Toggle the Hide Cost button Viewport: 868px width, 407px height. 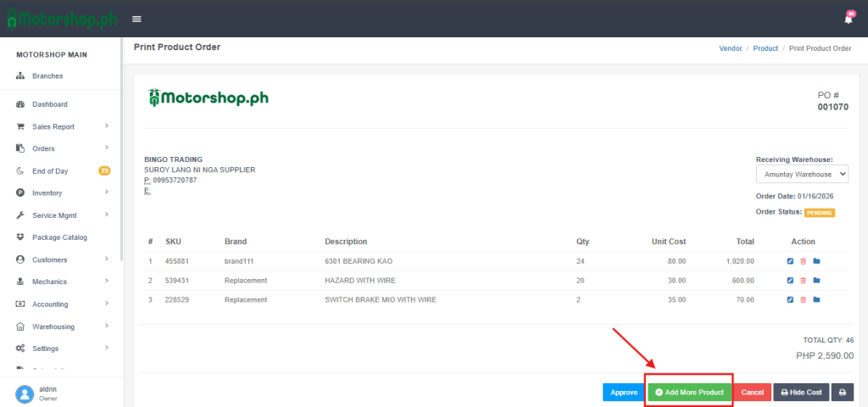click(801, 393)
